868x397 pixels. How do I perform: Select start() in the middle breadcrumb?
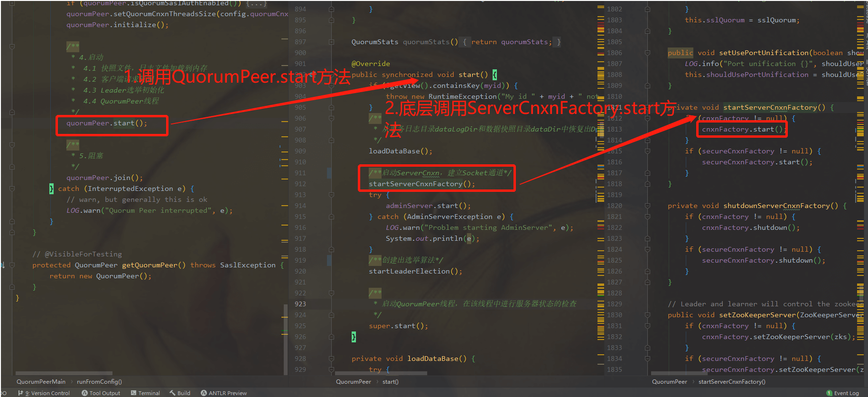point(390,382)
